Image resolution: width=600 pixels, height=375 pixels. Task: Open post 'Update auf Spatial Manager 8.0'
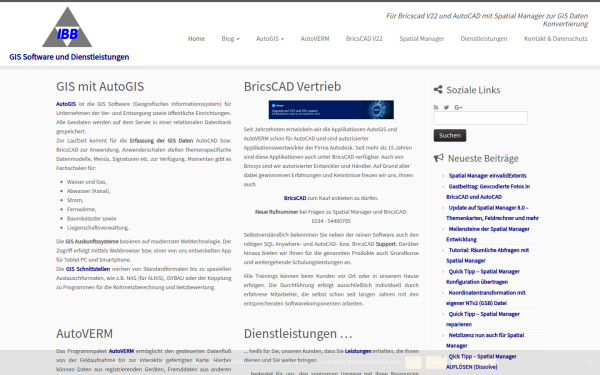tap(492, 213)
